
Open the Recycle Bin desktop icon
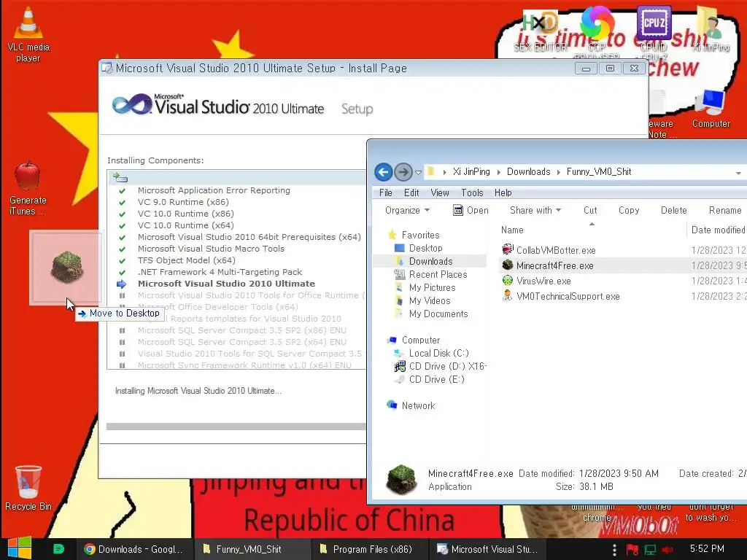[x=28, y=488]
